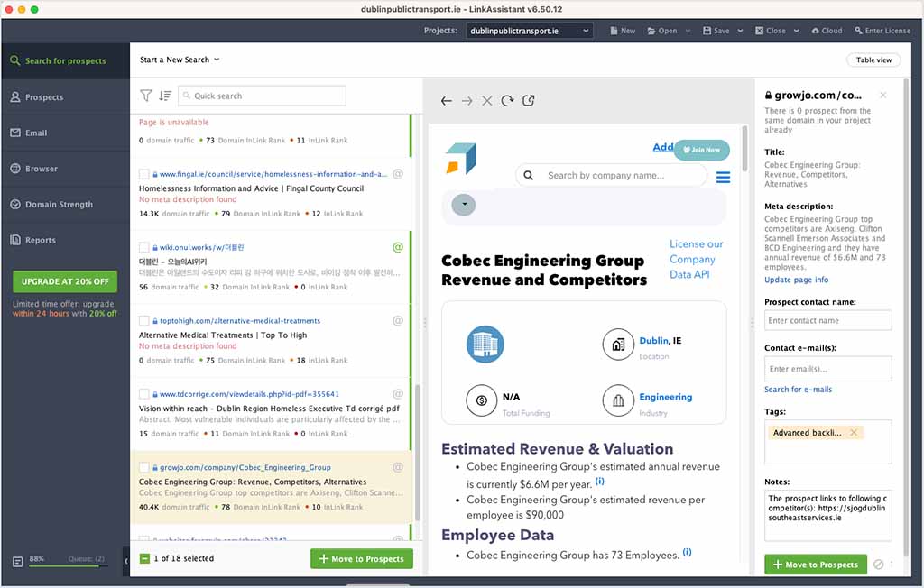Click the green Move to Prospects button
The image size is (924, 588).
[361, 558]
